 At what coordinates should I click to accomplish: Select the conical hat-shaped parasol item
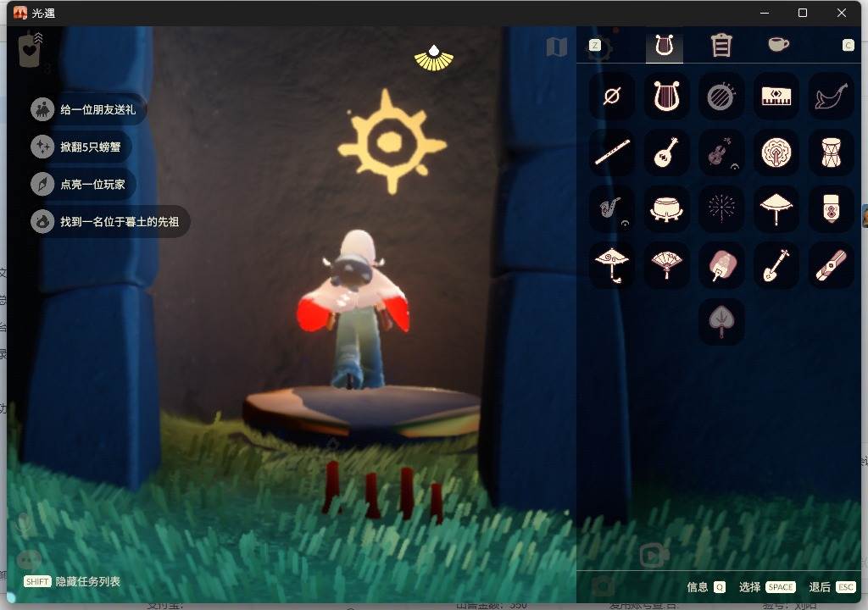pos(776,208)
